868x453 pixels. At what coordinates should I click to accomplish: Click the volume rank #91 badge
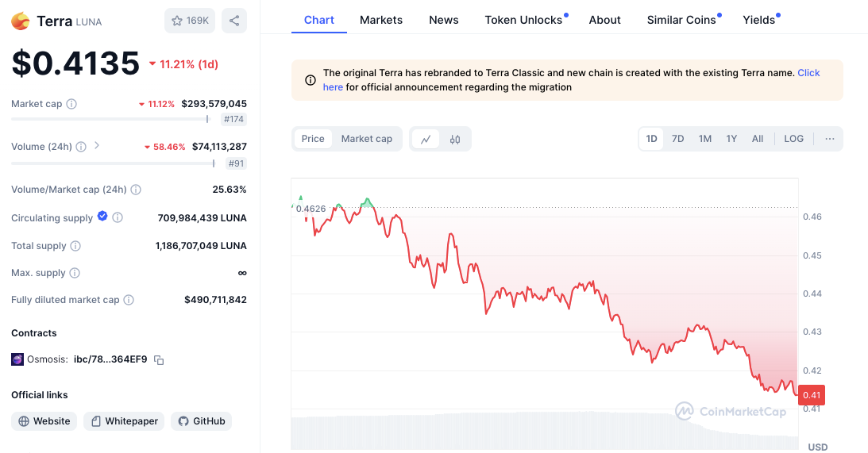237,163
